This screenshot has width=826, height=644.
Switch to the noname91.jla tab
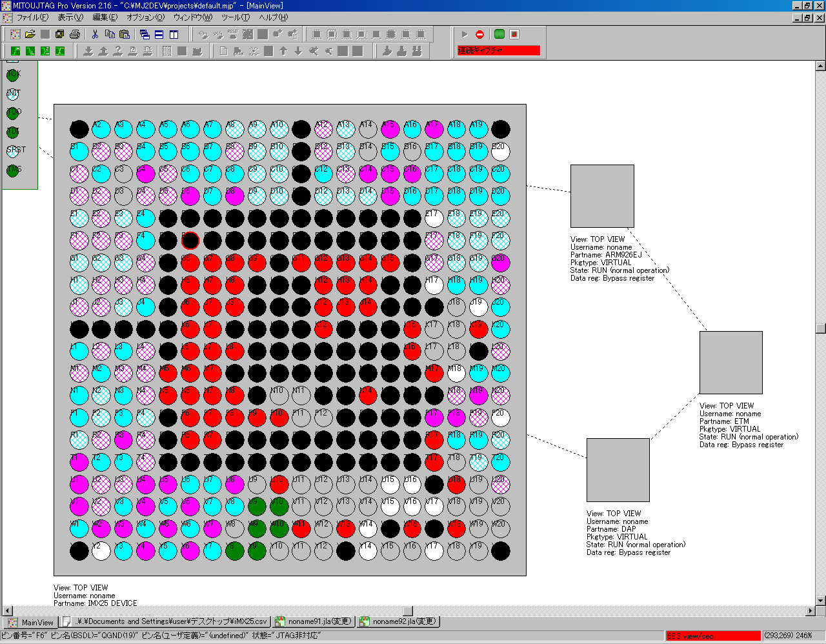[x=314, y=621]
